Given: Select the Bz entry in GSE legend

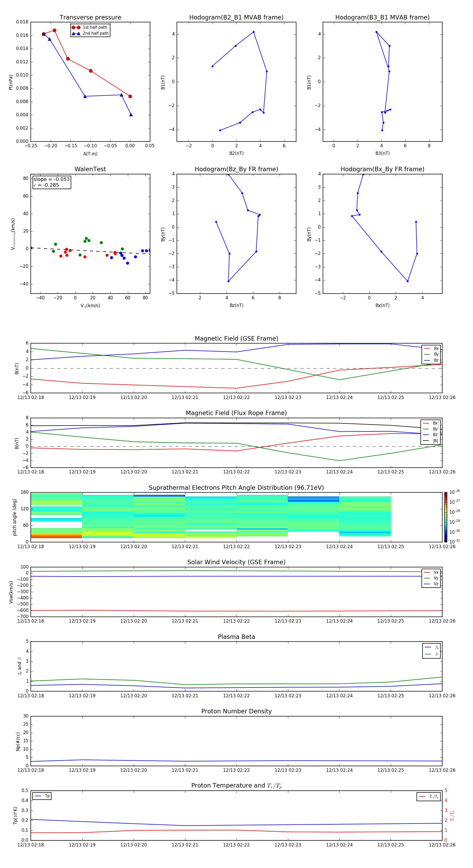Looking at the screenshot, I should (431, 360).
